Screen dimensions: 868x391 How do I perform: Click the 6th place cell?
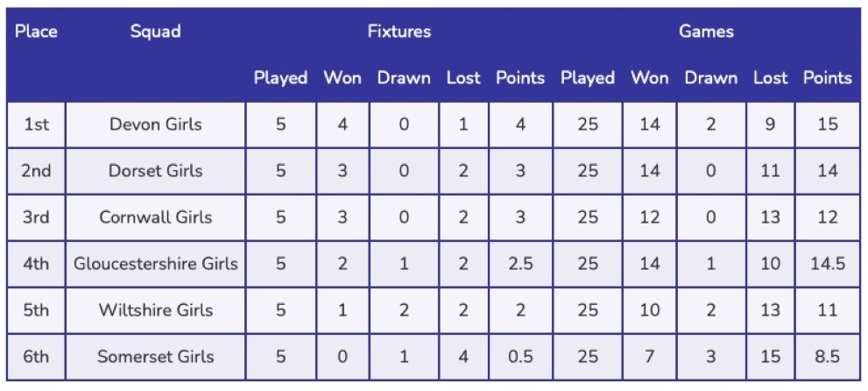[x=36, y=357]
